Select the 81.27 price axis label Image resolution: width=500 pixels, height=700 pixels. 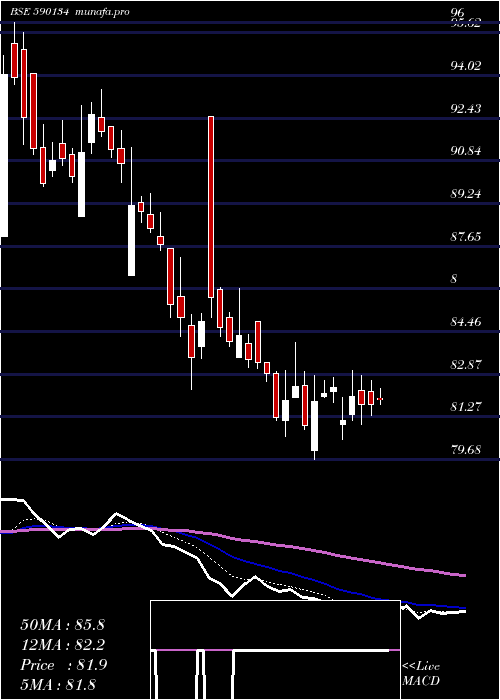pos(466,407)
